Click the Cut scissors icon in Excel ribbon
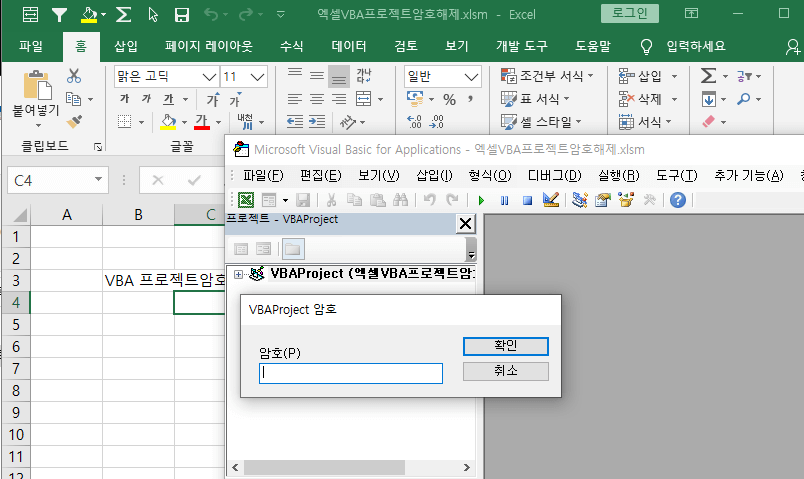 click(x=74, y=76)
